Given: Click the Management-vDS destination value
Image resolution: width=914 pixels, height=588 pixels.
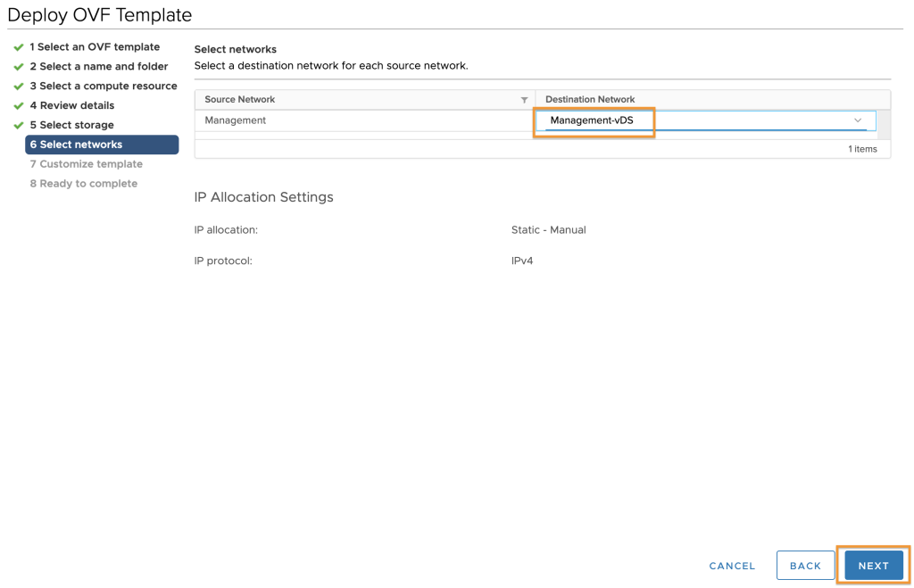Looking at the screenshot, I should [592, 120].
